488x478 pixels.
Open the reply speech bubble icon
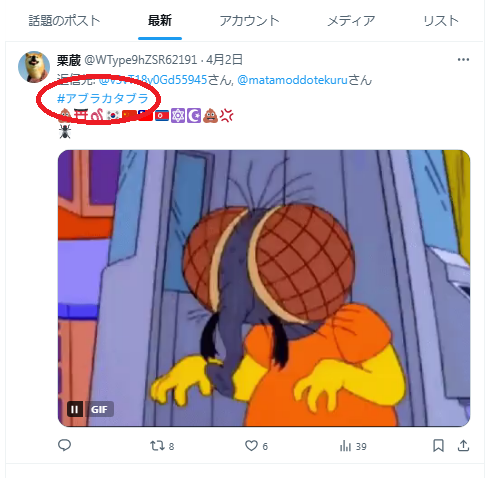[64, 445]
